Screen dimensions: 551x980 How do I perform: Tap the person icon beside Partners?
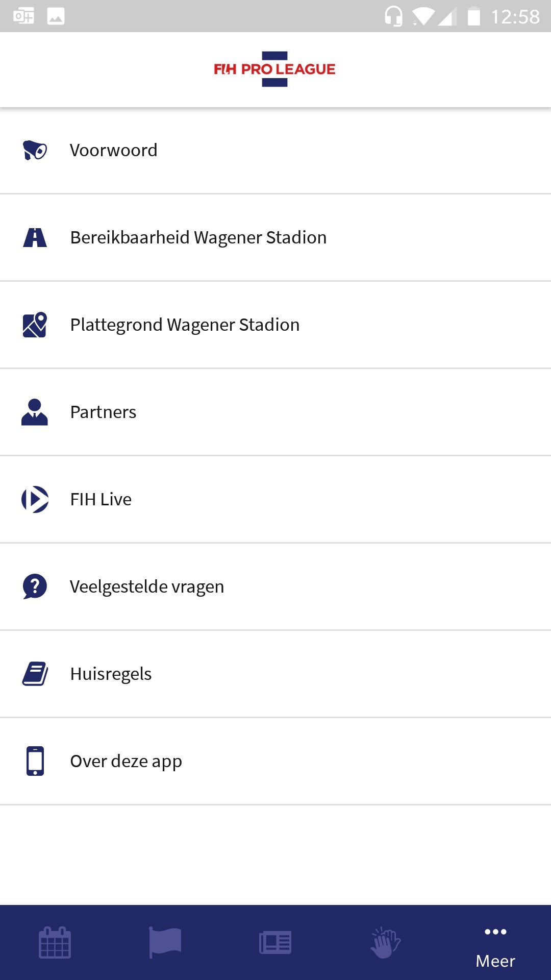35,412
